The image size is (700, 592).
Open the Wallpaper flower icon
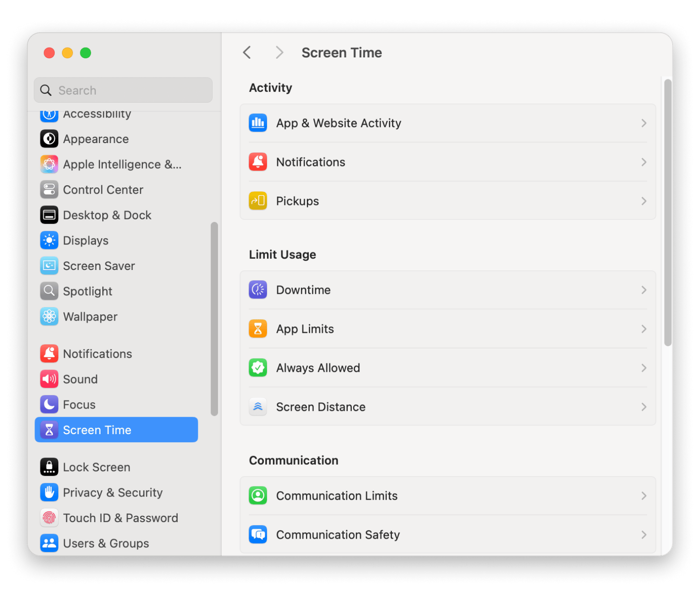click(49, 317)
